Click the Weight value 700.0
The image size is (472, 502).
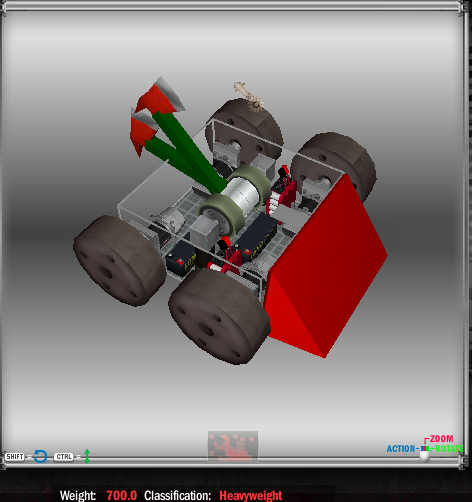[122, 495]
